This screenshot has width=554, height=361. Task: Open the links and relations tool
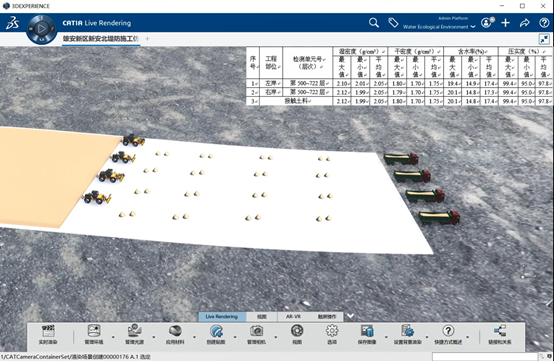500,331
